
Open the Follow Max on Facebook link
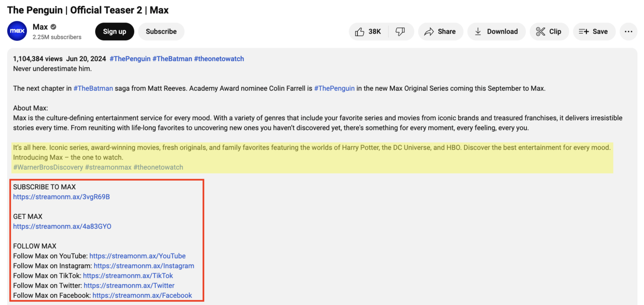[142, 295]
